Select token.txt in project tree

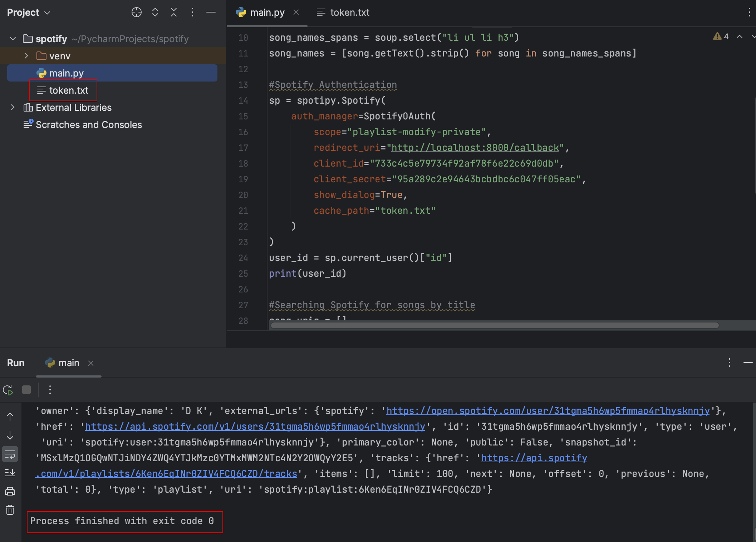(x=63, y=90)
